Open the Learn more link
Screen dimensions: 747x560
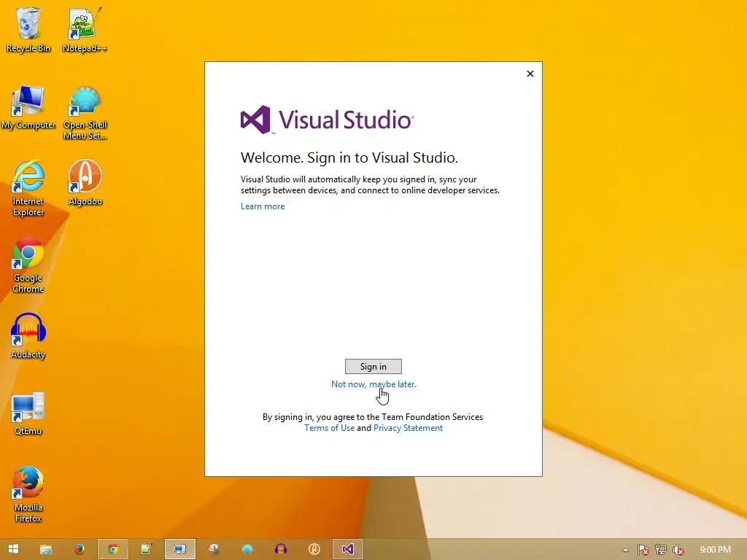263,206
